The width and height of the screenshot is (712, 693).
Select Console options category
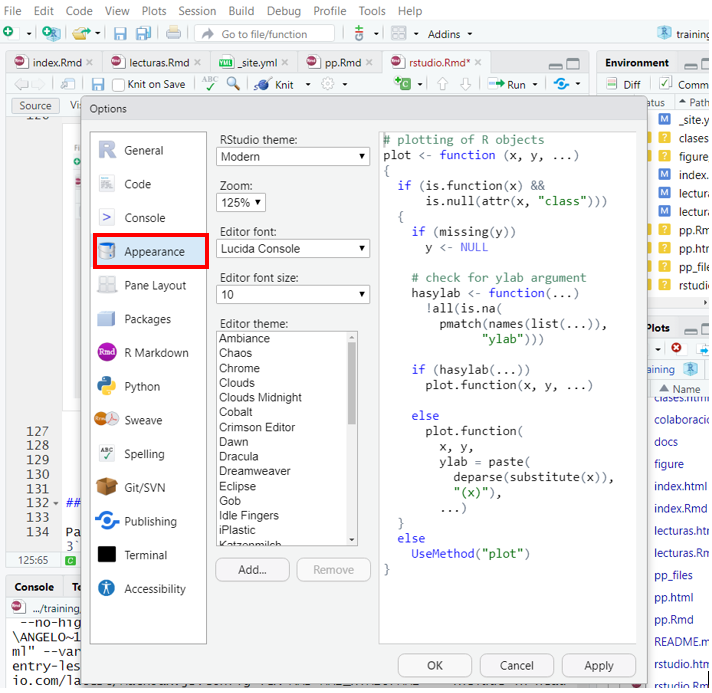148,218
